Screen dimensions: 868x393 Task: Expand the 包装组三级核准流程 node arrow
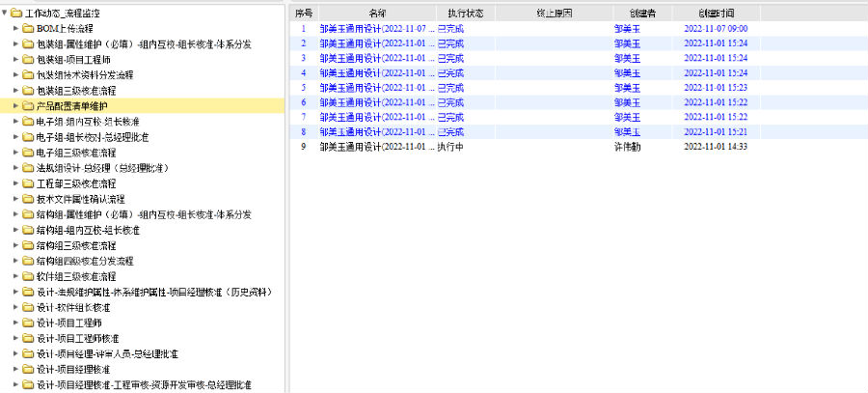coord(16,91)
